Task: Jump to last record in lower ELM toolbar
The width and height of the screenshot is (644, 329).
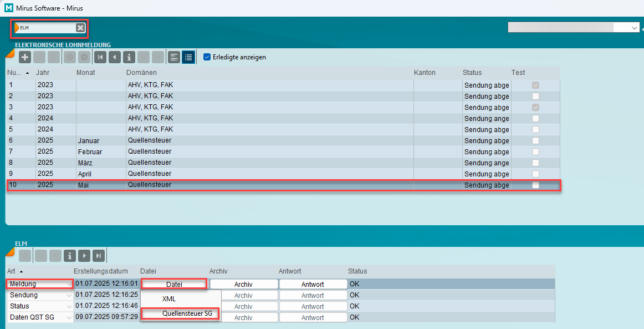Action: tap(99, 256)
